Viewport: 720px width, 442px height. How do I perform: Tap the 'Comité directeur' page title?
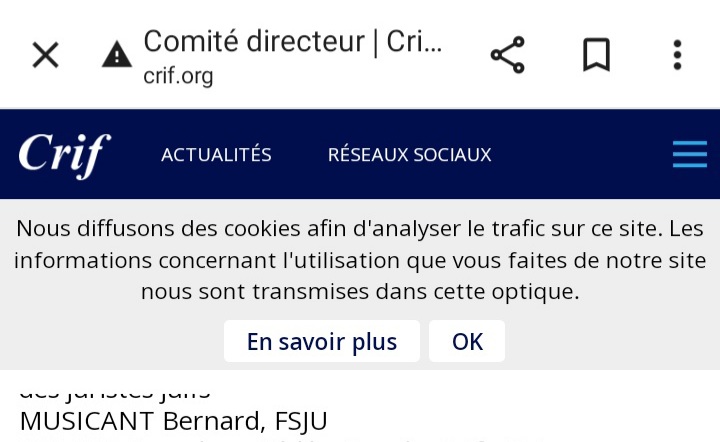tap(292, 42)
